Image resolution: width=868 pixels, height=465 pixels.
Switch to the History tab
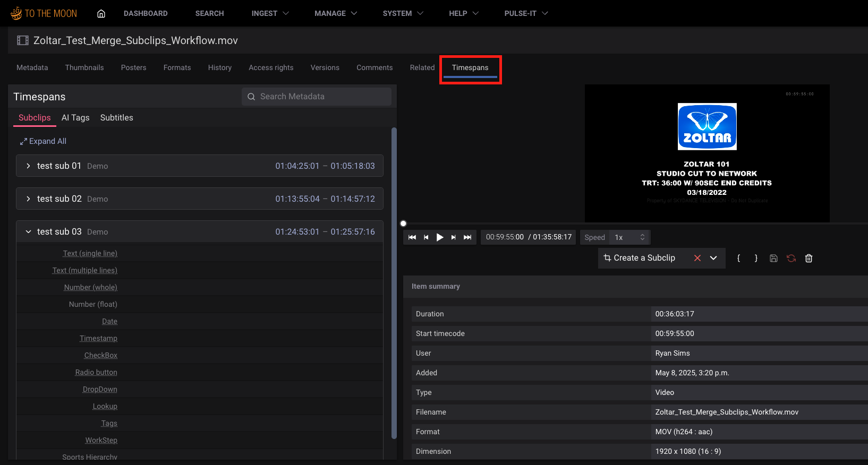(x=220, y=67)
